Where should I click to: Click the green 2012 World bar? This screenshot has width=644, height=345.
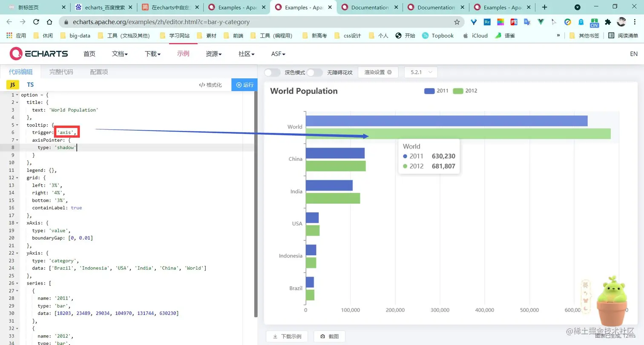click(x=458, y=134)
